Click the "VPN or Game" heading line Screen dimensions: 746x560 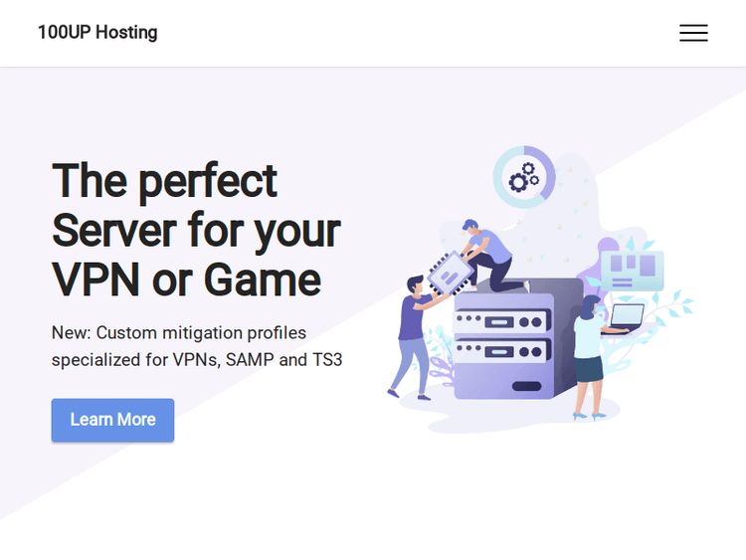click(186, 279)
